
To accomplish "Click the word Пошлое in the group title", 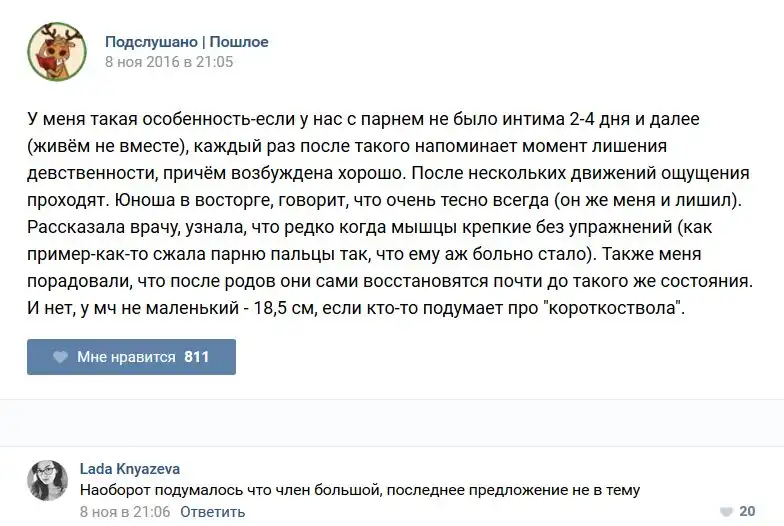I will click(x=238, y=42).
